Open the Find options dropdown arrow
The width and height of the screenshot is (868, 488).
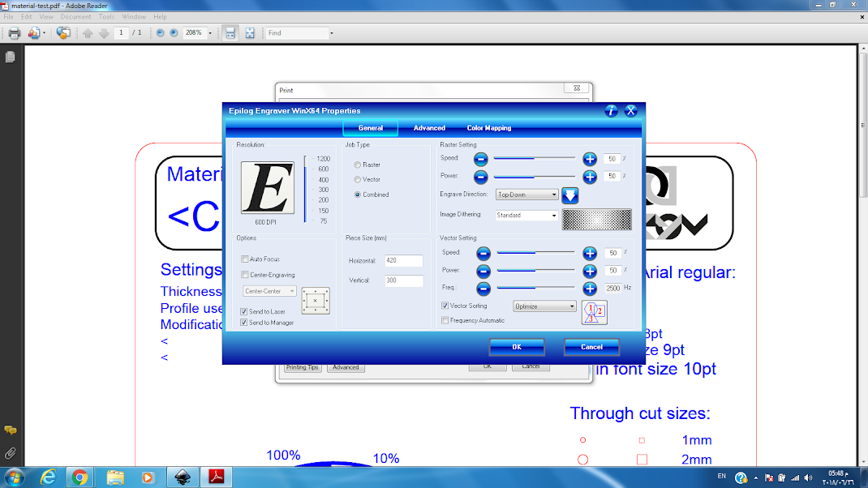pos(332,33)
